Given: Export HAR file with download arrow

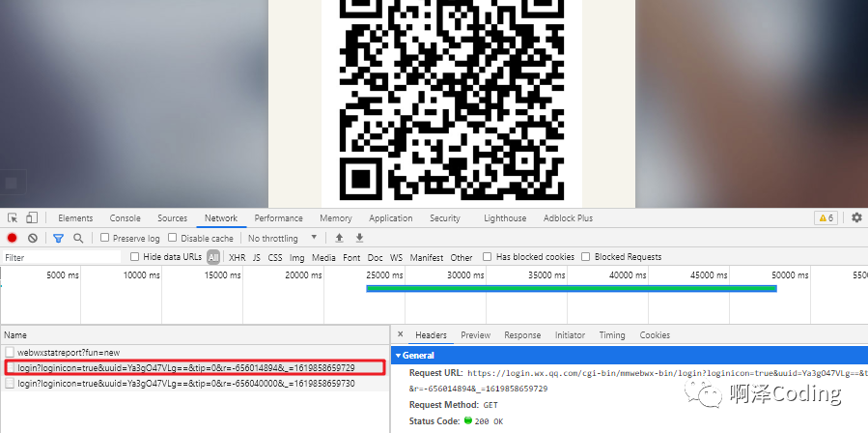Looking at the screenshot, I should coord(359,238).
